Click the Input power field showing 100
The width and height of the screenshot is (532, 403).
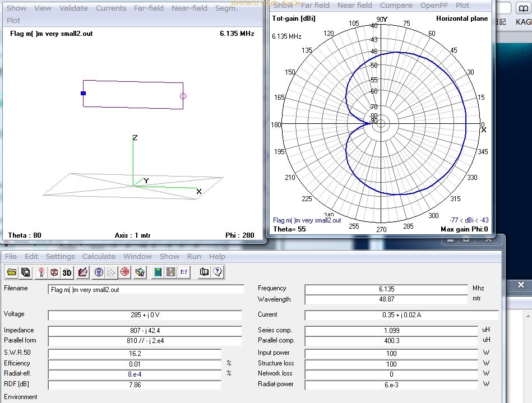click(391, 354)
